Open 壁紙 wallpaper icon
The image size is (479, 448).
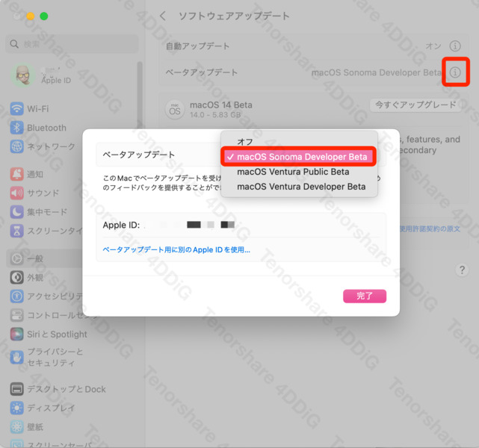point(16,427)
